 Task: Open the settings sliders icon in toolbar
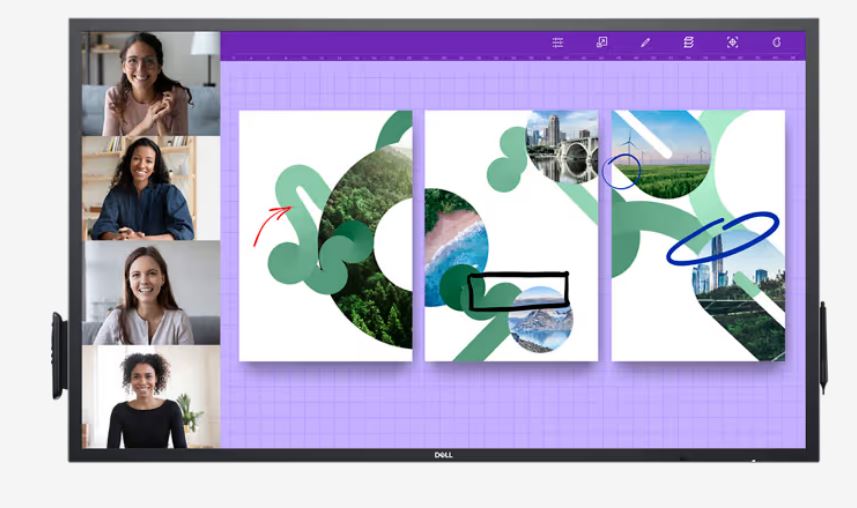(x=558, y=42)
